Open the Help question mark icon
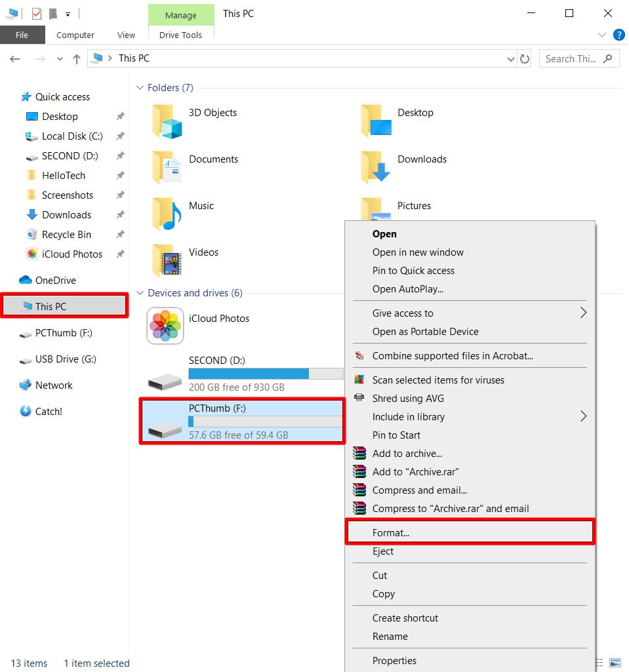The height and width of the screenshot is (672, 629). [x=618, y=35]
